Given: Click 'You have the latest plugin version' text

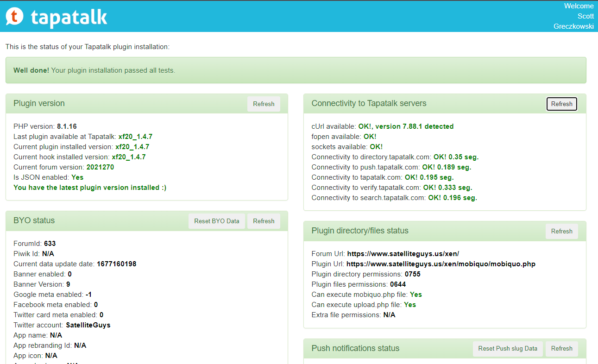Looking at the screenshot, I should click(x=90, y=188).
